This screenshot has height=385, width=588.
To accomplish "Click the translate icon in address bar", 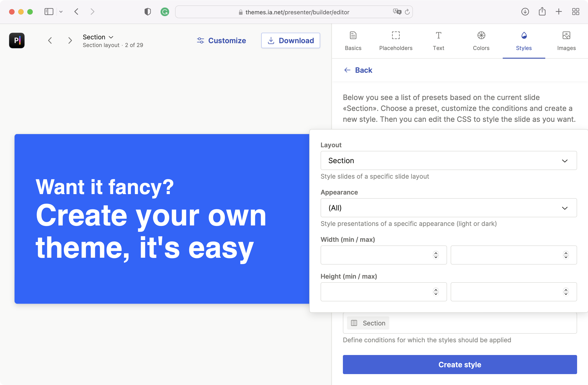I will tap(397, 12).
